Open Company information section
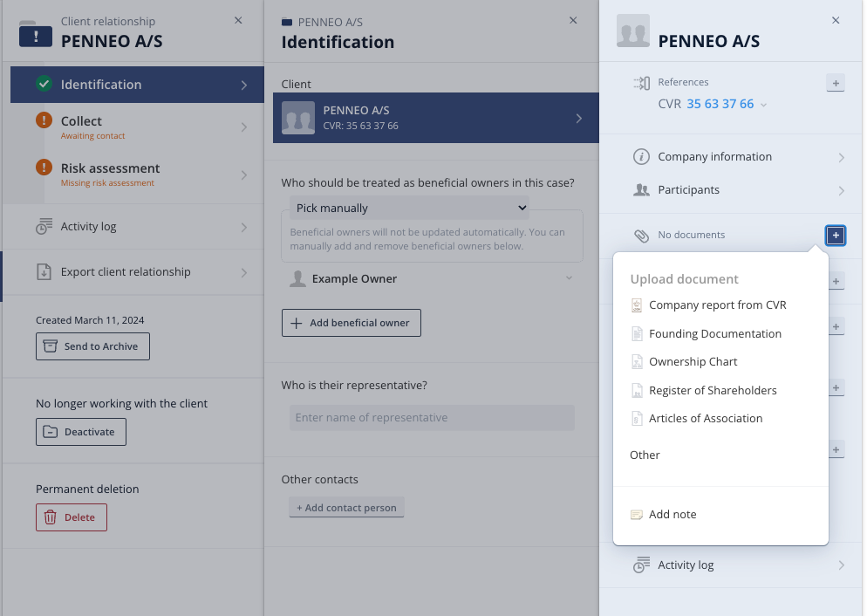867x616 pixels. (x=738, y=157)
